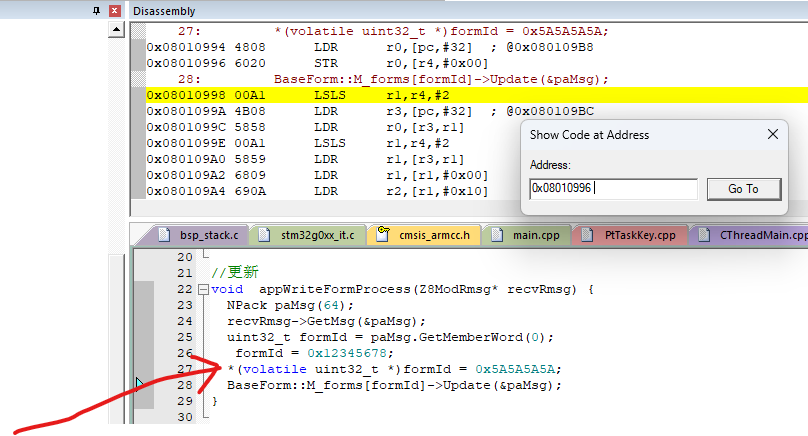808x436 pixels.
Task: Select disassembly line 0x0801099C LDR r0
Action: pyautogui.click(x=306, y=127)
